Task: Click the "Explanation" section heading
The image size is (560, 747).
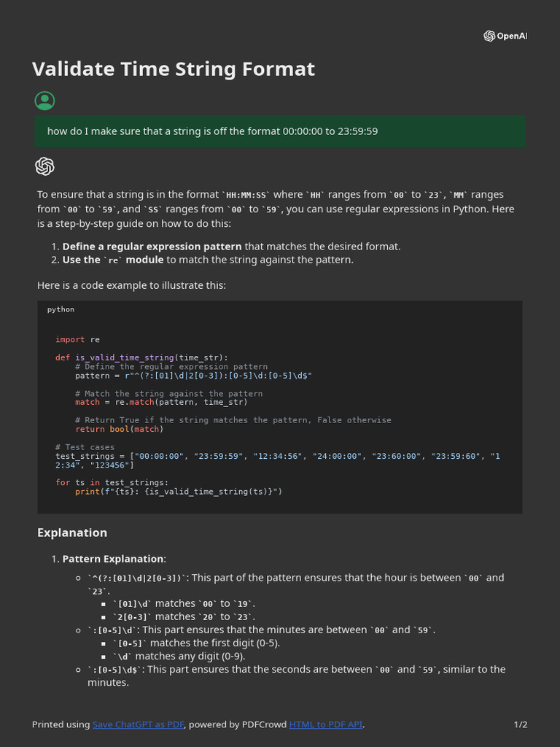Action: 72,533
